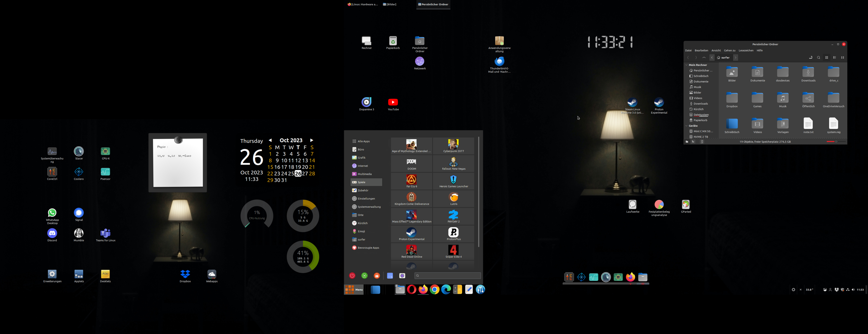The width and height of the screenshot is (868, 334).
Task: Switch file manager to list view
Action: (x=835, y=58)
